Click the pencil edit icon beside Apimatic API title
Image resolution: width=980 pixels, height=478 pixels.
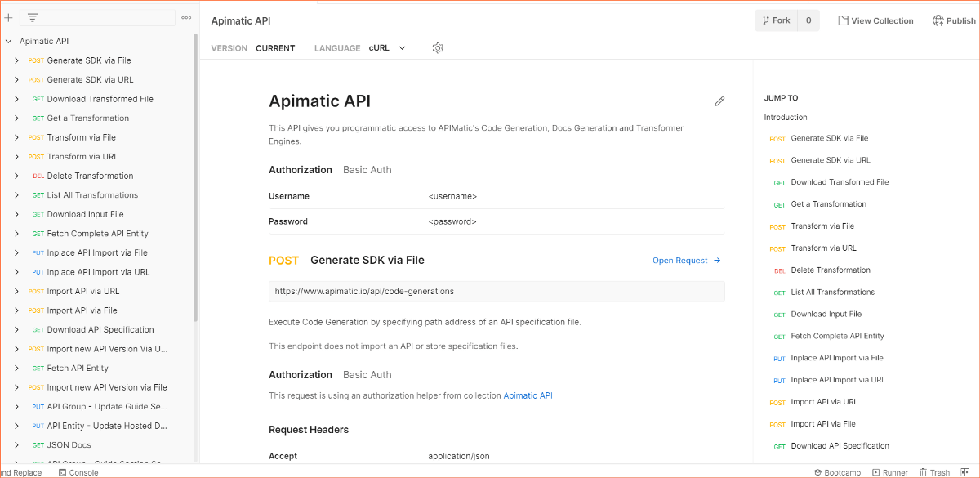719,101
